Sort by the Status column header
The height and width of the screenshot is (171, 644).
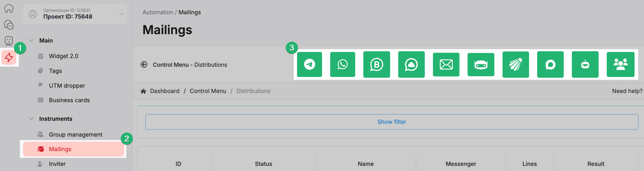pyautogui.click(x=263, y=164)
